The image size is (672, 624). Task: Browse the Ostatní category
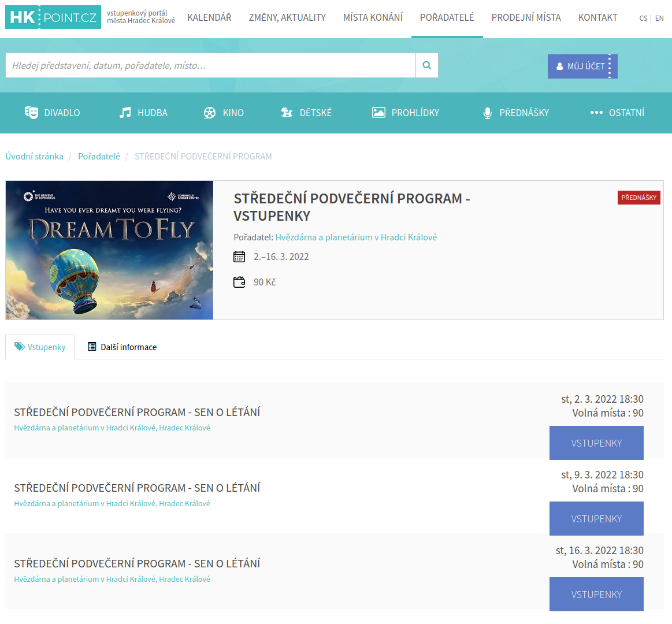[x=617, y=113]
